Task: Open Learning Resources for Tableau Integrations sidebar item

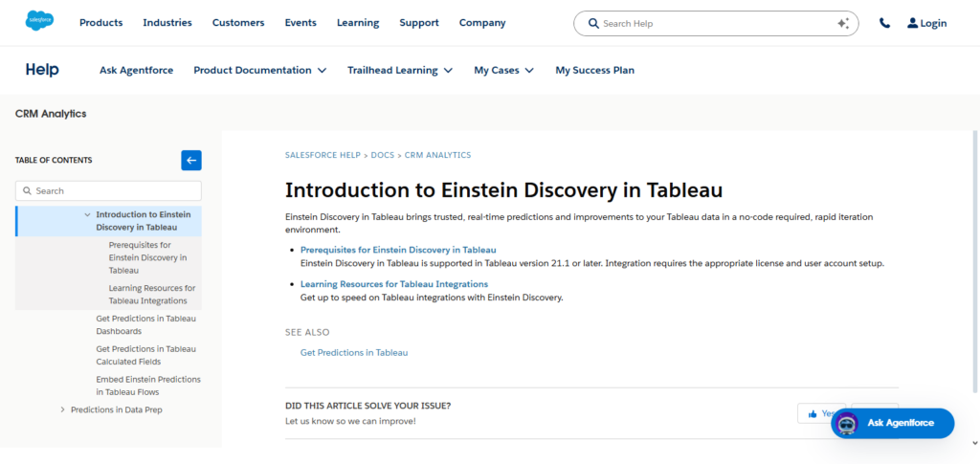Action: click(x=152, y=294)
